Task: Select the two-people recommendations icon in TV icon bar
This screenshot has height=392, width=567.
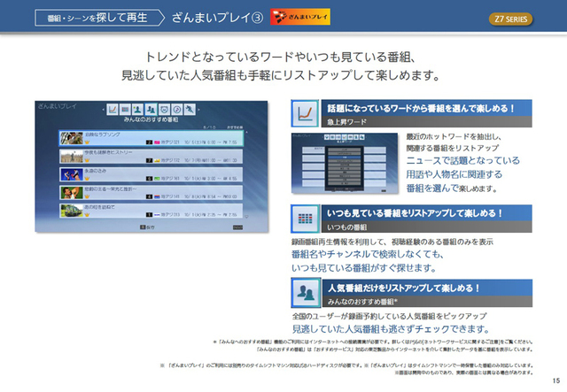Action: 151,109
